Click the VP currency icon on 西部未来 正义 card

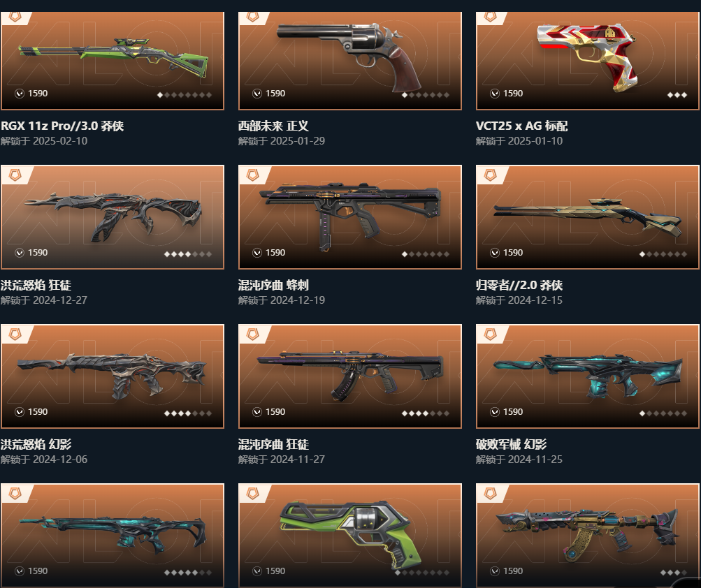[x=257, y=94]
